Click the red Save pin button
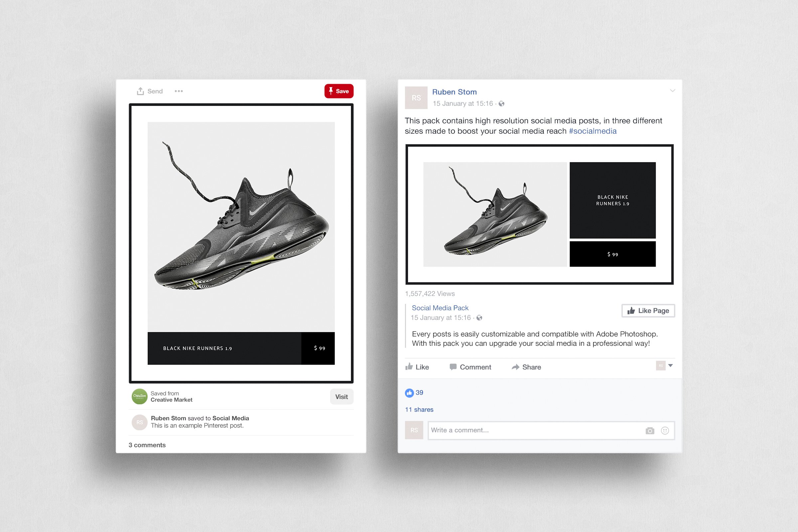This screenshot has width=798, height=532. [x=339, y=91]
